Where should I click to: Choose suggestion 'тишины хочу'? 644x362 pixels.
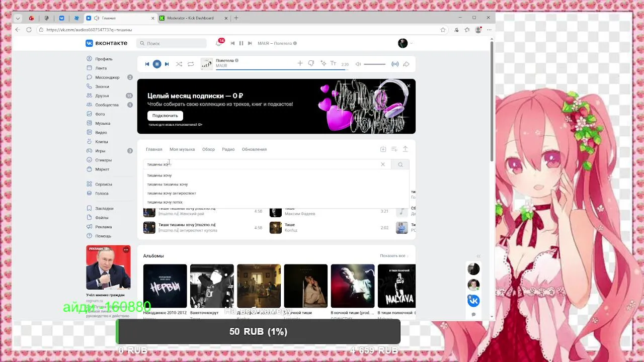159,175
